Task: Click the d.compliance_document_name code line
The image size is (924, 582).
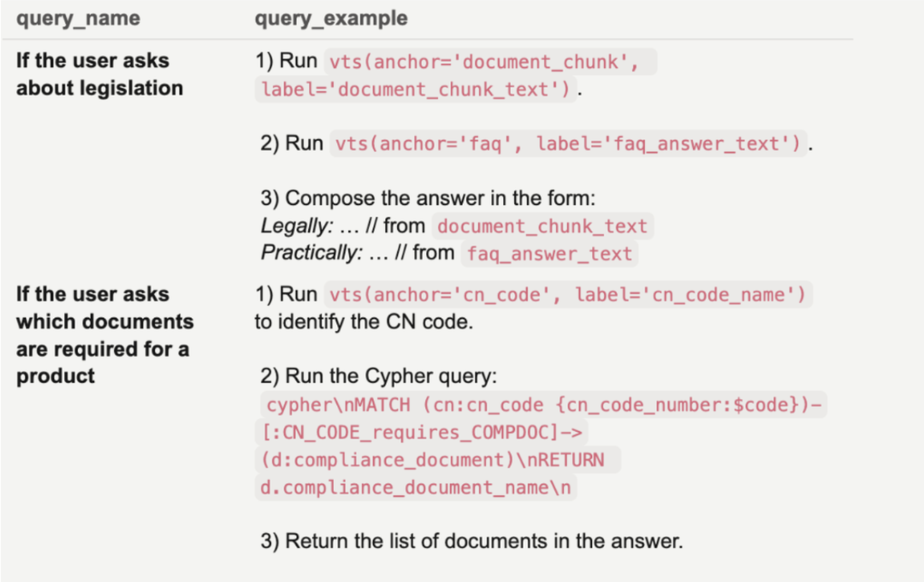Action: (415, 487)
